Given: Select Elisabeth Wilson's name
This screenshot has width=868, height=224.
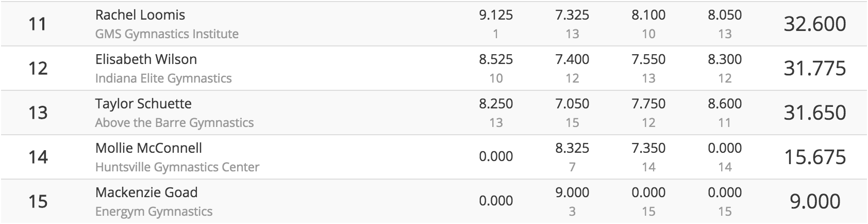Looking at the screenshot, I should [146, 59].
